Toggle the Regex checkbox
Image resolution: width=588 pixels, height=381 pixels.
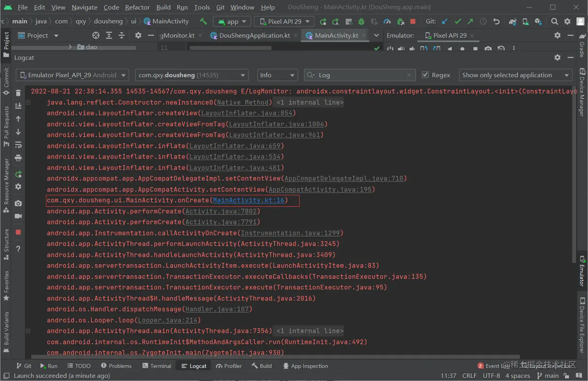[x=425, y=75]
